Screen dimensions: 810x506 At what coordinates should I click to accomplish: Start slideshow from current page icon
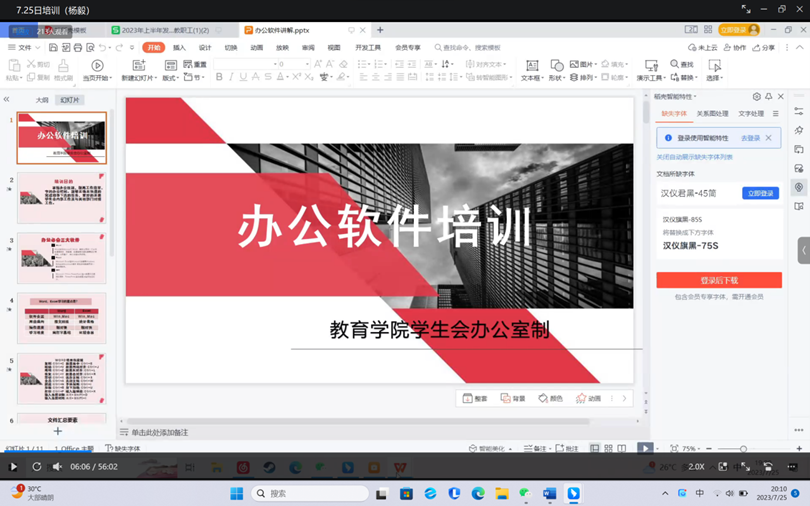(x=97, y=66)
